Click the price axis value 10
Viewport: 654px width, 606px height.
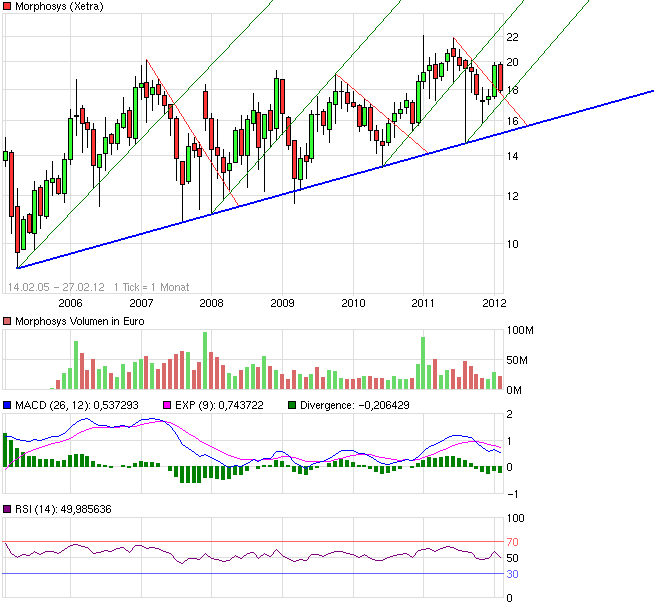coord(512,244)
